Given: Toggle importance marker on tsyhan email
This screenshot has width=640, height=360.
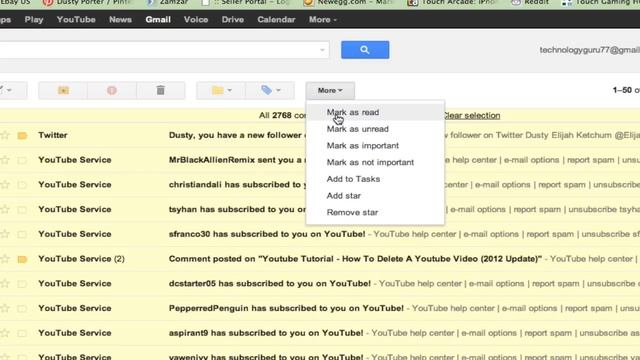Looking at the screenshot, I should (x=22, y=210).
